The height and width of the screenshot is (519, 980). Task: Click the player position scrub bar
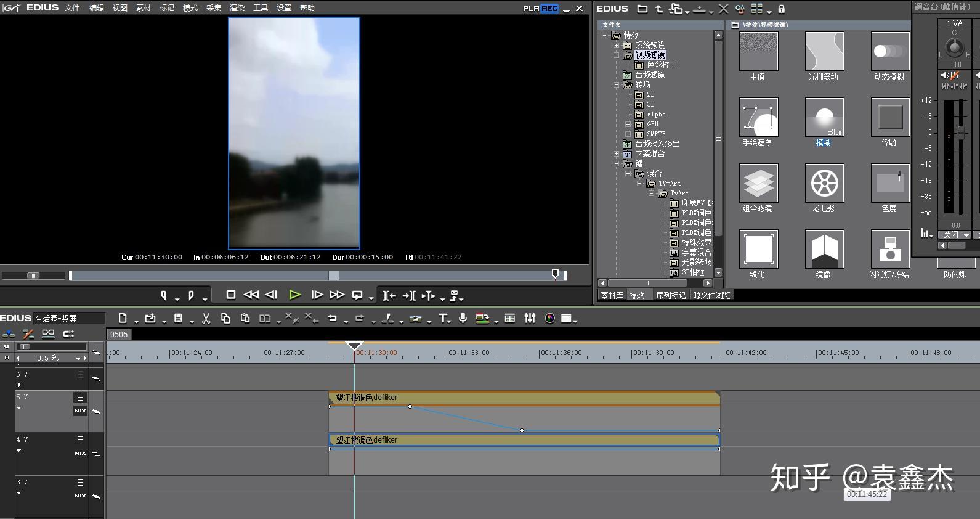point(317,276)
